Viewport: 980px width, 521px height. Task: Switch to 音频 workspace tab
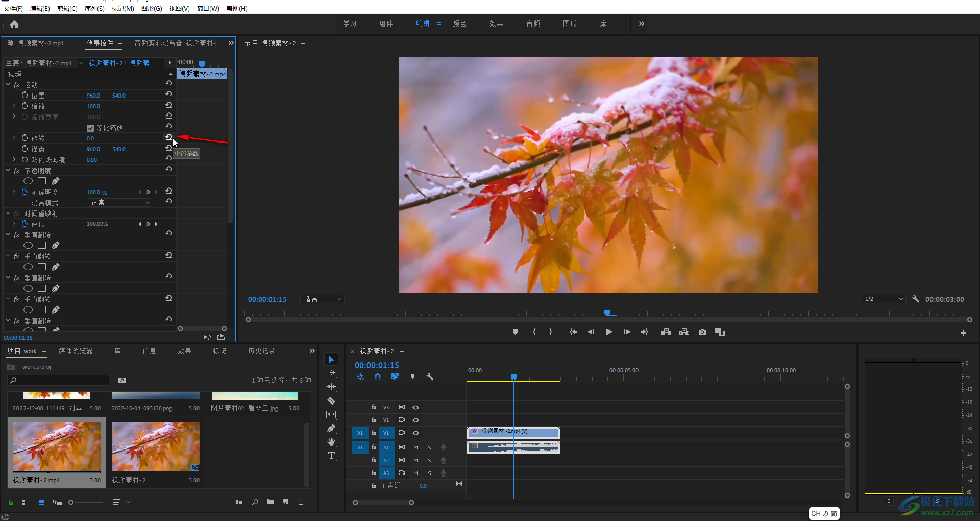click(533, 23)
